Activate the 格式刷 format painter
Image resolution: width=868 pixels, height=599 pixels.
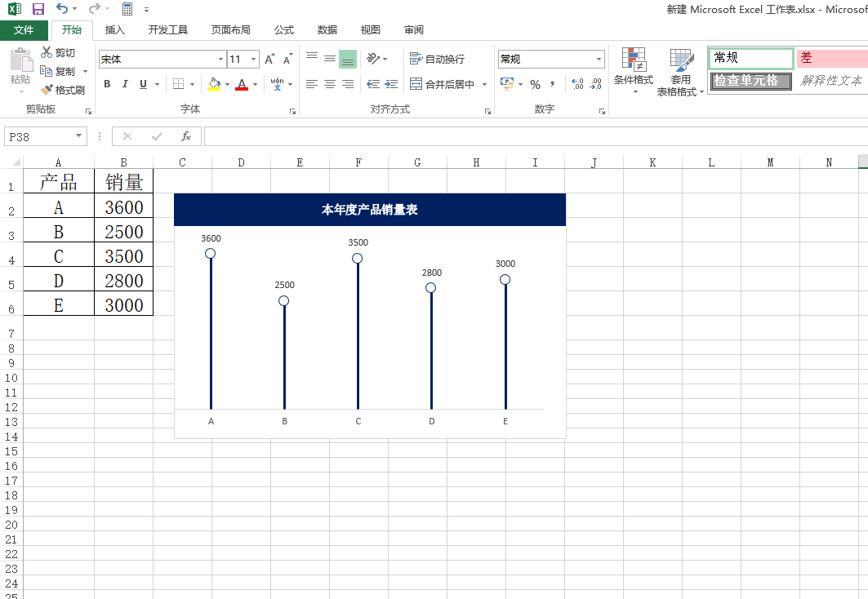pos(63,90)
